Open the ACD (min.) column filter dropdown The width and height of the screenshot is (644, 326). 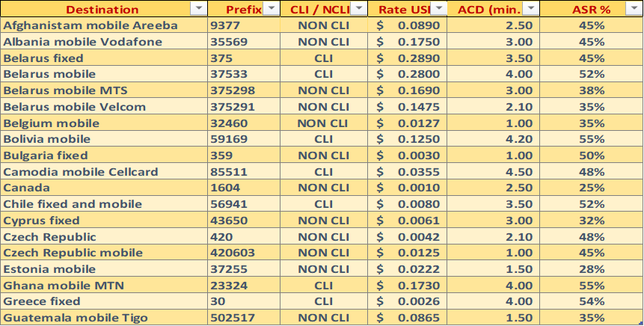coord(532,9)
